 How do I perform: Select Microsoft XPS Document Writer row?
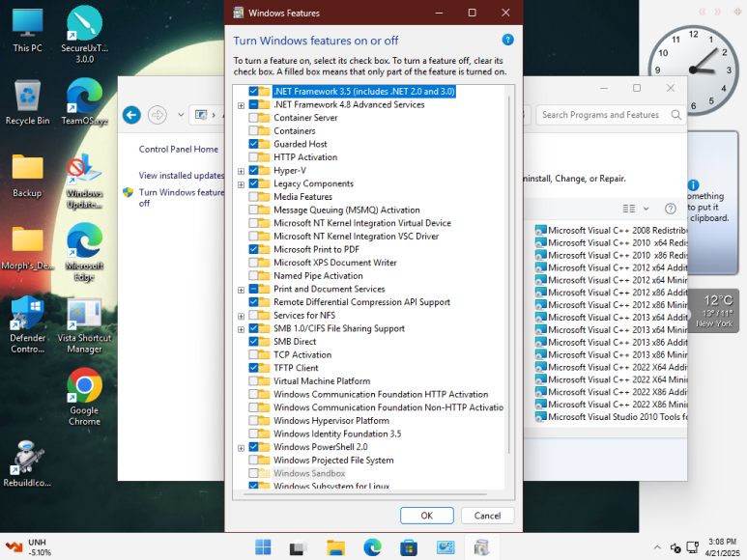335,263
